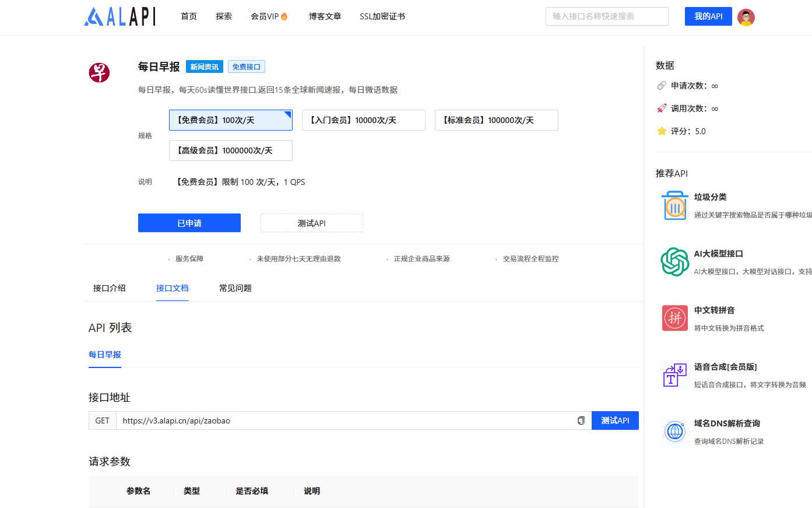Screen dimensions: 812x508
Task: Open 我的API via the blue button
Action: (x=708, y=16)
